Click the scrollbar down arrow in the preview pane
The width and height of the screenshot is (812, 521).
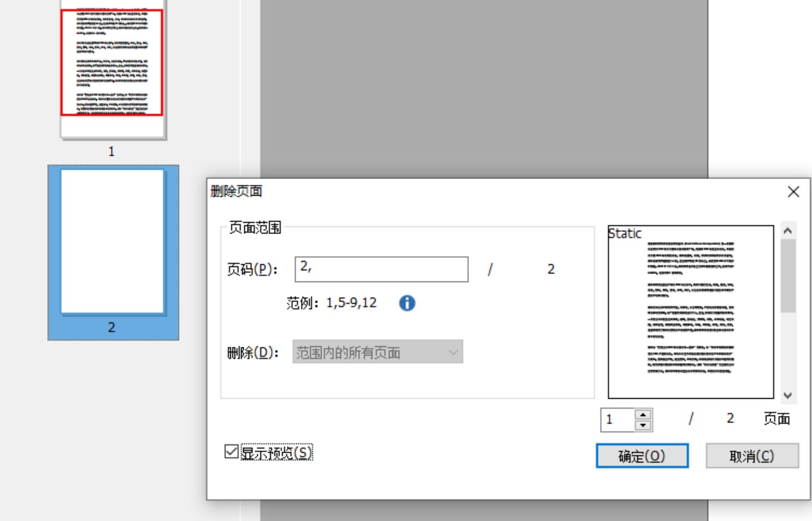pyautogui.click(x=787, y=396)
